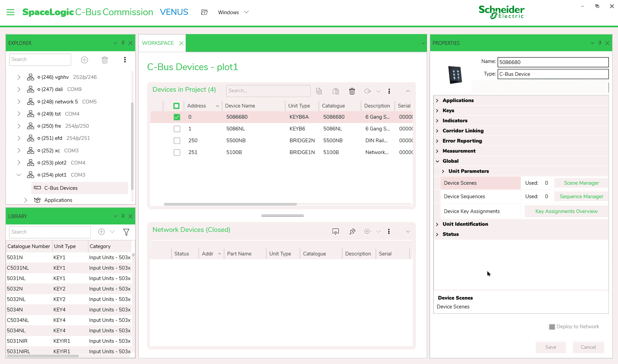618x364 pixels.
Task: Focus the Explorer search field
Action: [40, 60]
